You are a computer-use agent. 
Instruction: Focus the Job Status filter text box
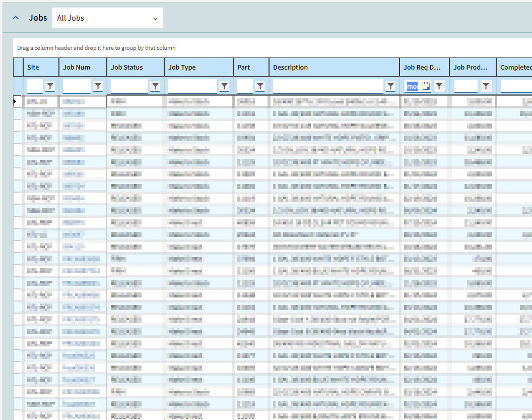click(x=129, y=86)
